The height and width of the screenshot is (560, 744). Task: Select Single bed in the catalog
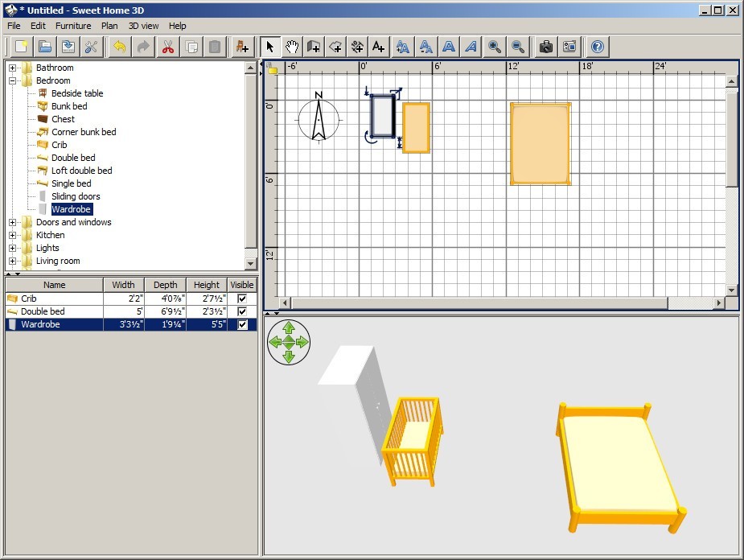click(x=71, y=183)
